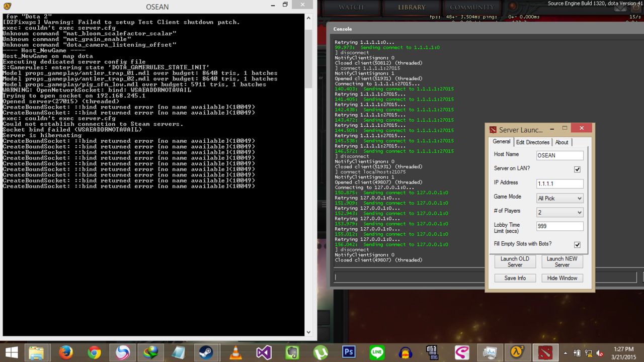Open uTorrent from the taskbar

(x=320, y=352)
